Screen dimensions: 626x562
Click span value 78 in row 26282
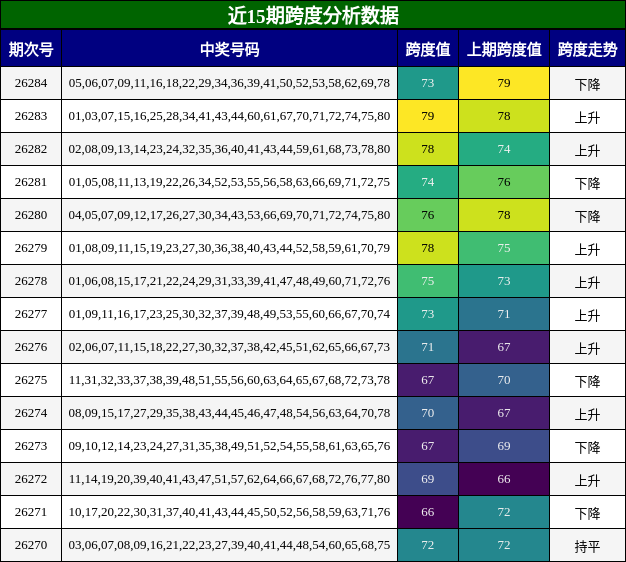click(x=428, y=149)
